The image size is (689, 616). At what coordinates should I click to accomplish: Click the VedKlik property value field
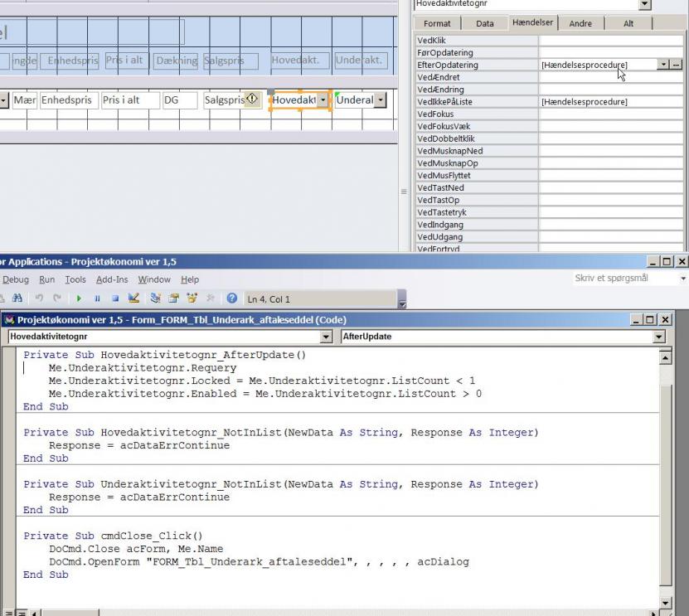tap(609, 40)
